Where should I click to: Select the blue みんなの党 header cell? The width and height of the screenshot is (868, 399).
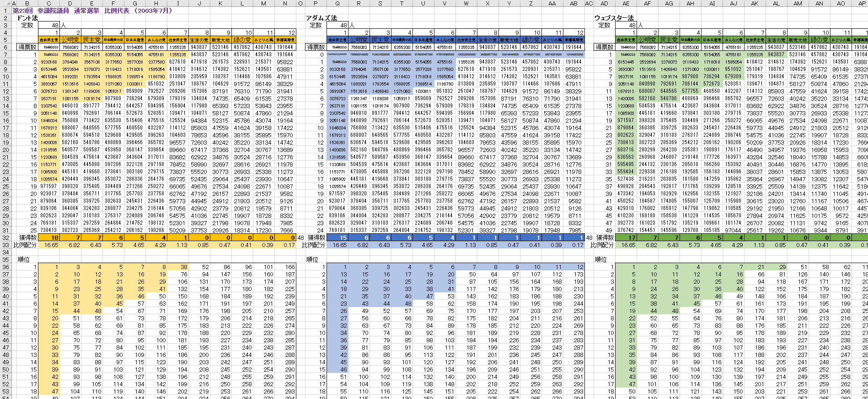point(445,40)
